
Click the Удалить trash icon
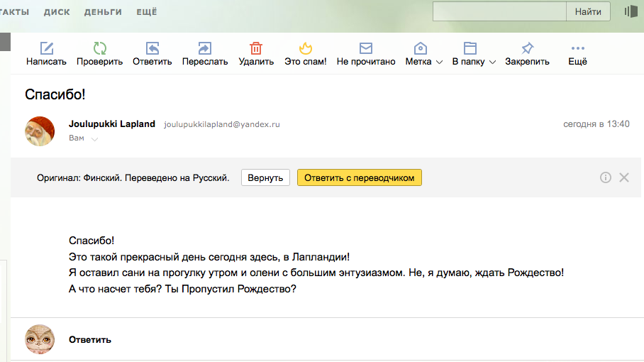click(x=256, y=48)
